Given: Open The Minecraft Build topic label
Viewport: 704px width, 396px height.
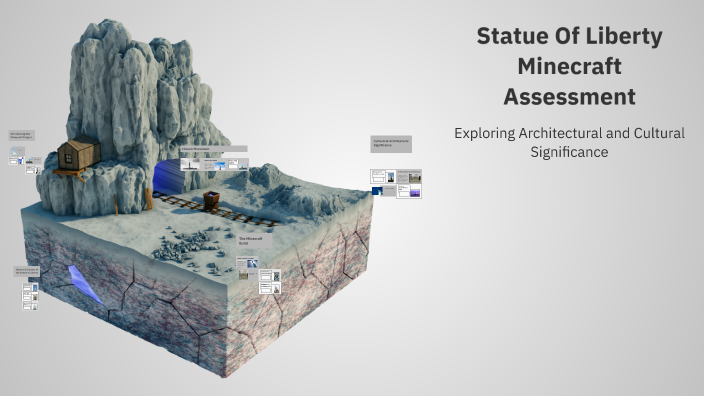Looking at the screenshot, I should pyautogui.click(x=255, y=241).
